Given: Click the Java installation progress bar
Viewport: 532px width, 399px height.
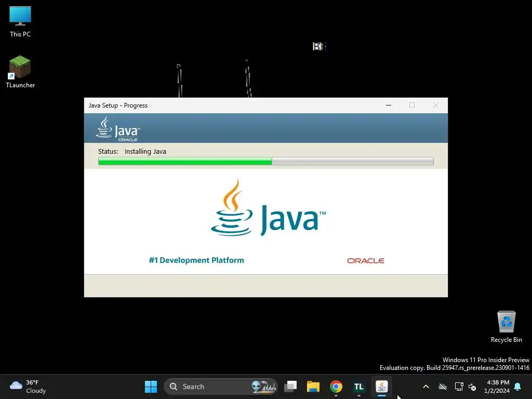Looking at the screenshot, I should pos(265,161).
